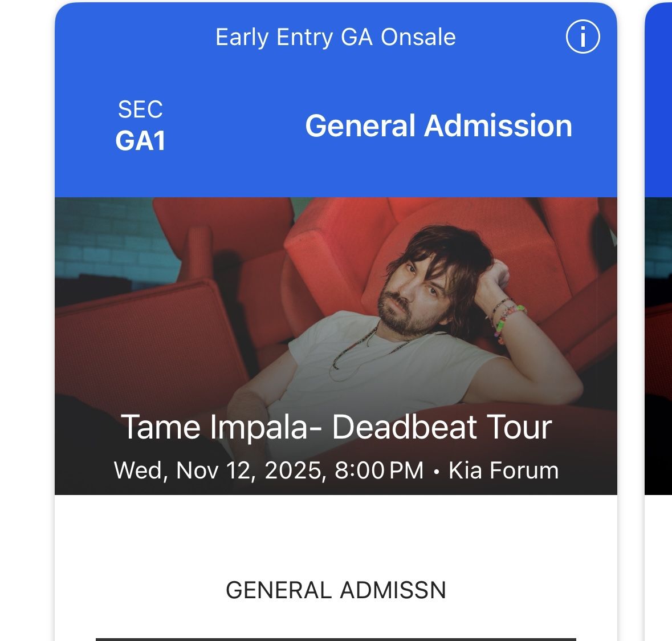Tap the 8:00 PM showtime text
The height and width of the screenshot is (641, 672).
[x=383, y=470]
